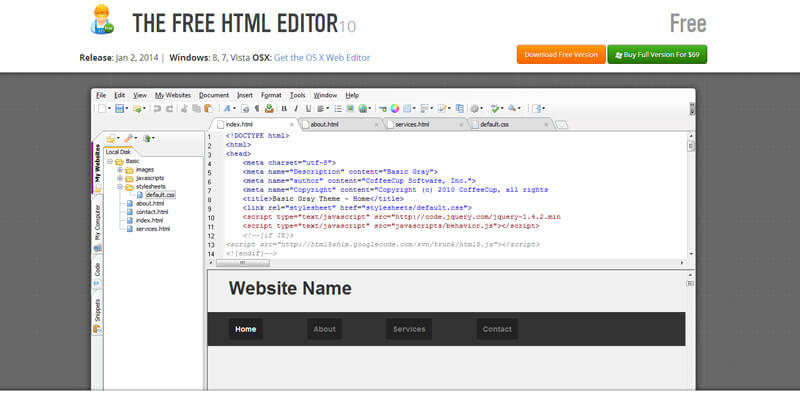Click the Cut scissors icon

184,108
